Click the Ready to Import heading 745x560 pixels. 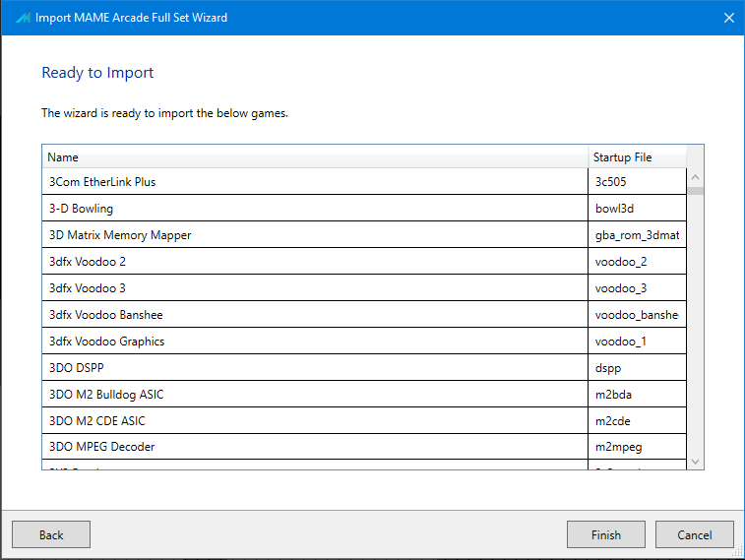click(97, 73)
